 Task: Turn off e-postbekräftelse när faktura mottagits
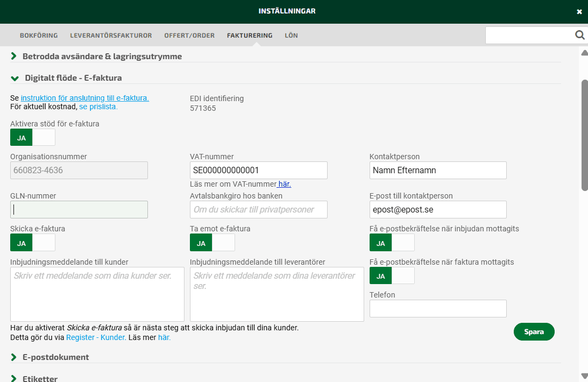(x=403, y=275)
